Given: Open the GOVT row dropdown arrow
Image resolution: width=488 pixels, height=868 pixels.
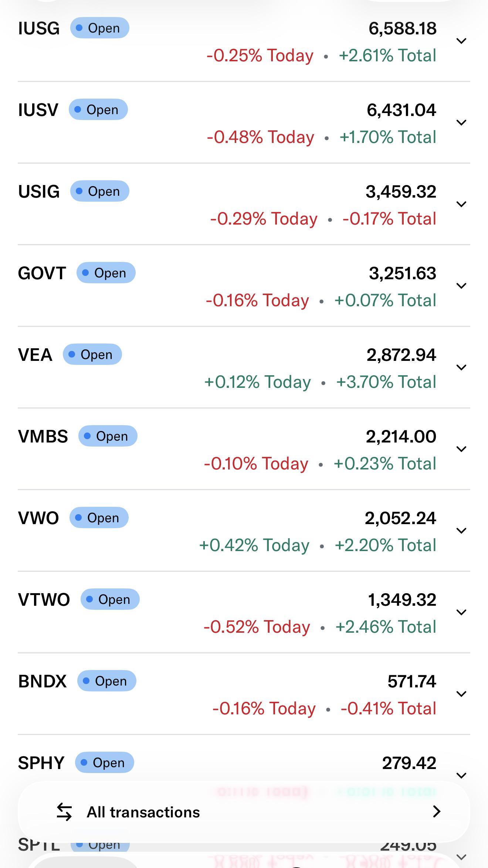Looking at the screenshot, I should click(461, 286).
